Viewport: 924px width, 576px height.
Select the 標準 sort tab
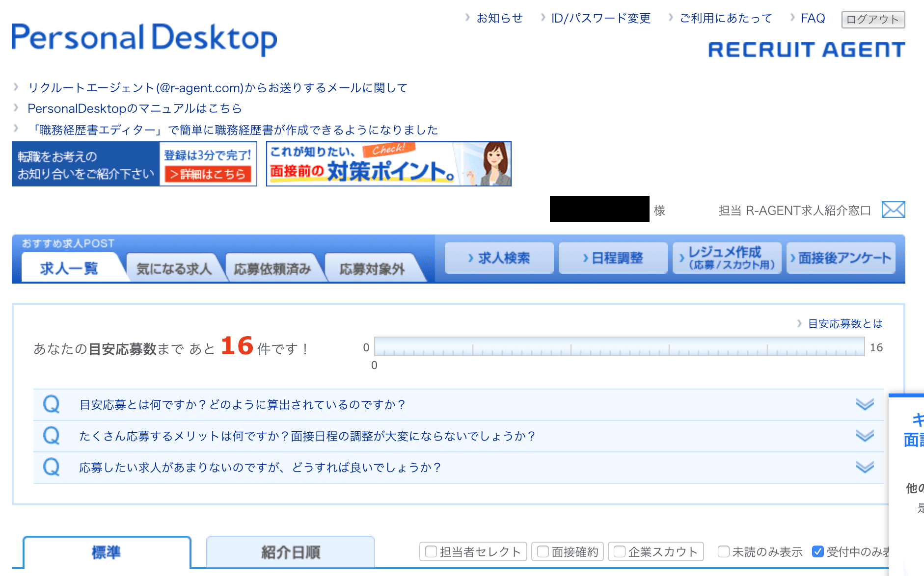tap(107, 552)
